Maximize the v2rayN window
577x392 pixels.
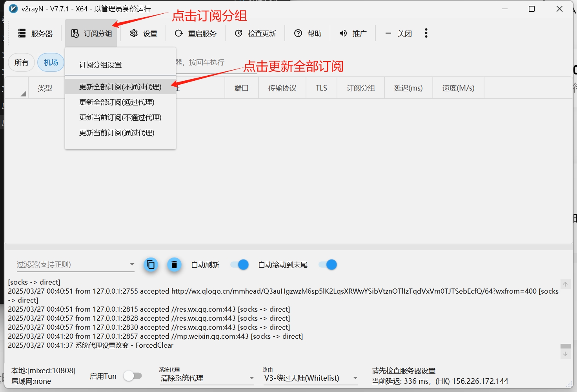532,9
